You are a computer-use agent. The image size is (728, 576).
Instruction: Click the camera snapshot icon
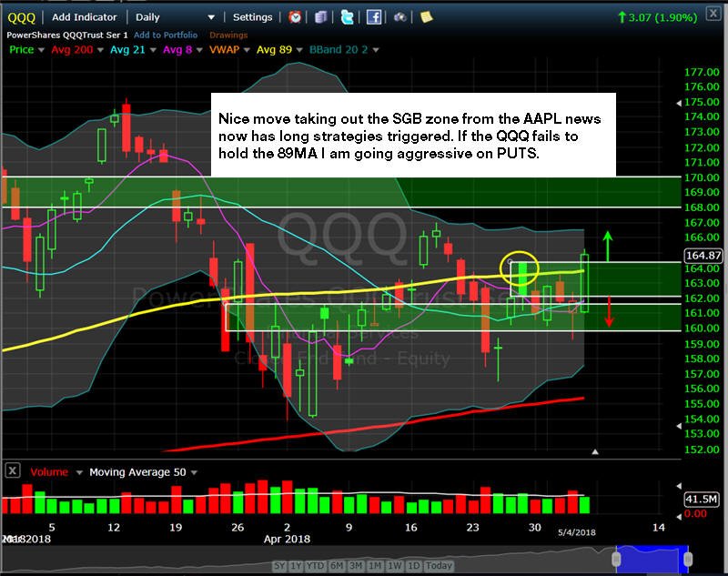point(400,17)
